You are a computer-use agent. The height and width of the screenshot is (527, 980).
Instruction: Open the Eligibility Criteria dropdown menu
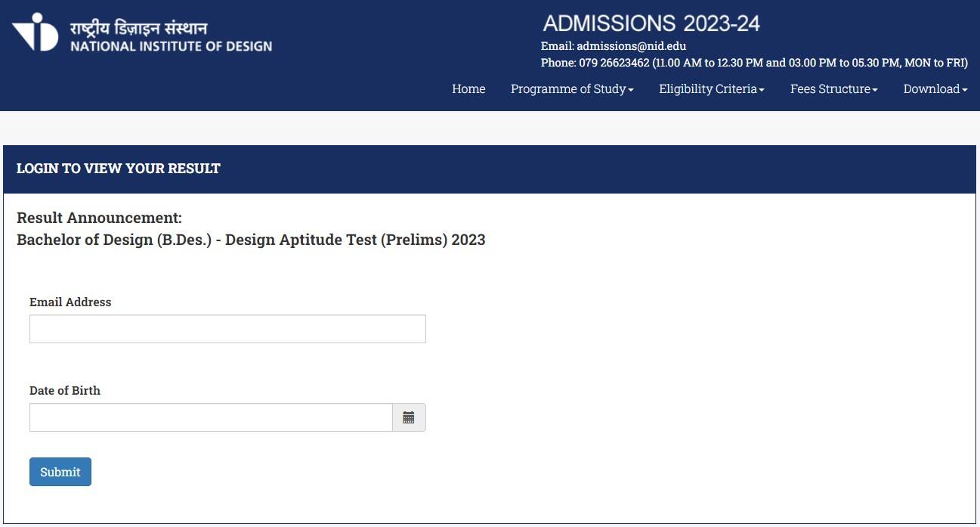tap(712, 88)
